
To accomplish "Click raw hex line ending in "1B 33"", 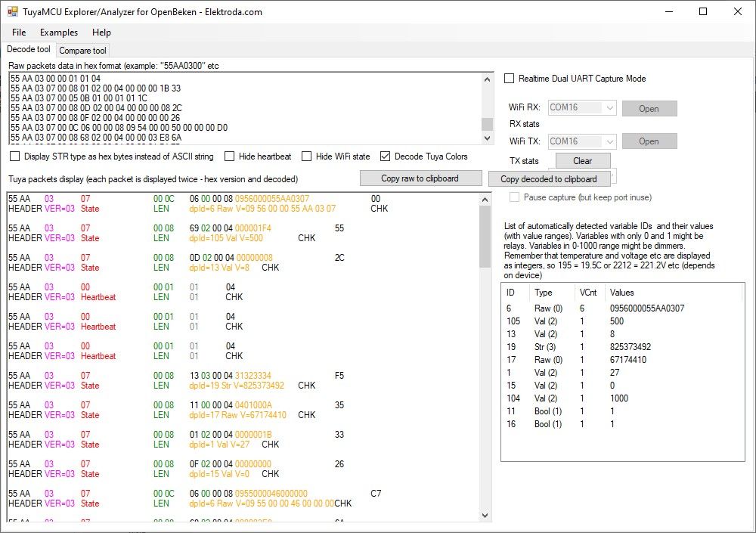I will click(95, 88).
